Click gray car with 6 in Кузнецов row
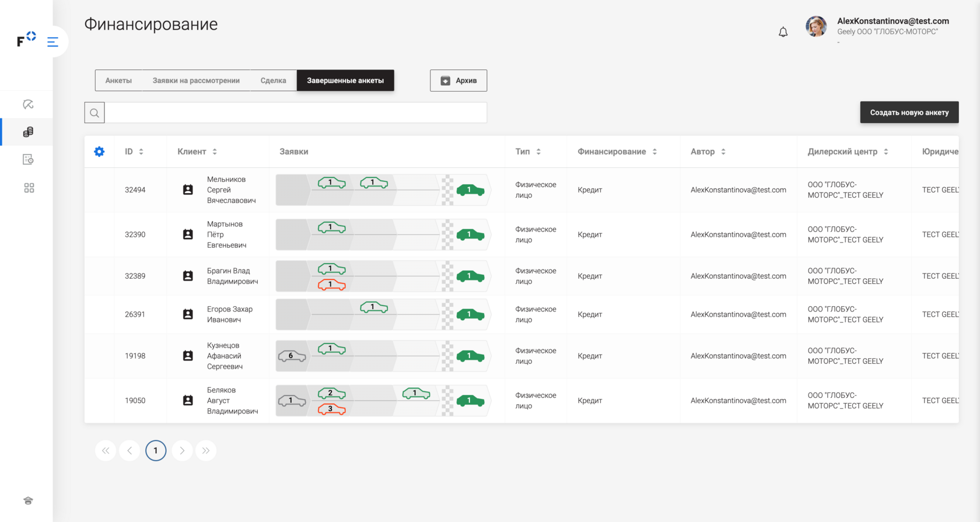Screen dimensions: 980x522 292,356
